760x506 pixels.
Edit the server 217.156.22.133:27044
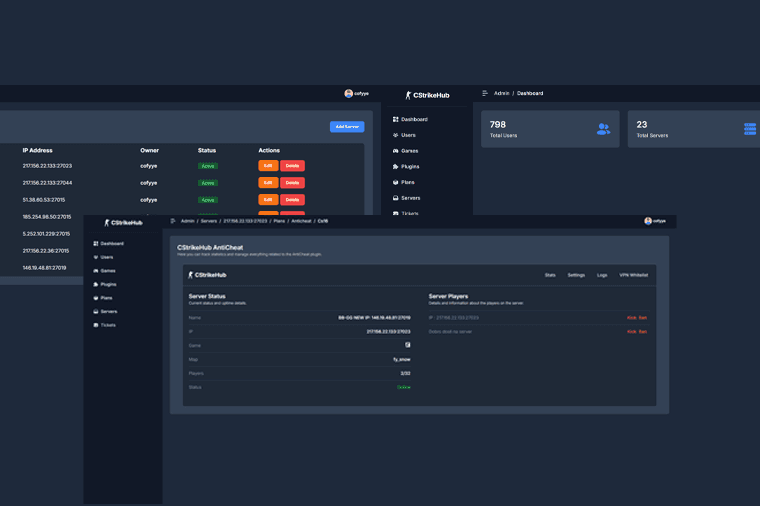(x=268, y=183)
